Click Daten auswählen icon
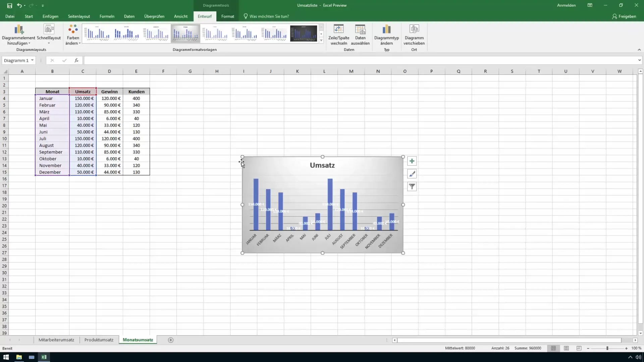The height and width of the screenshot is (362, 644). click(360, 35)
